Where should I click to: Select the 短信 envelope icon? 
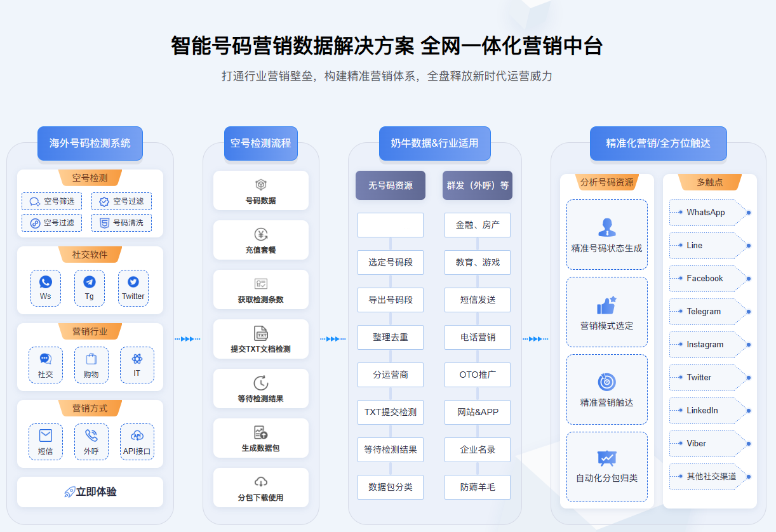[x=46, y=436]
